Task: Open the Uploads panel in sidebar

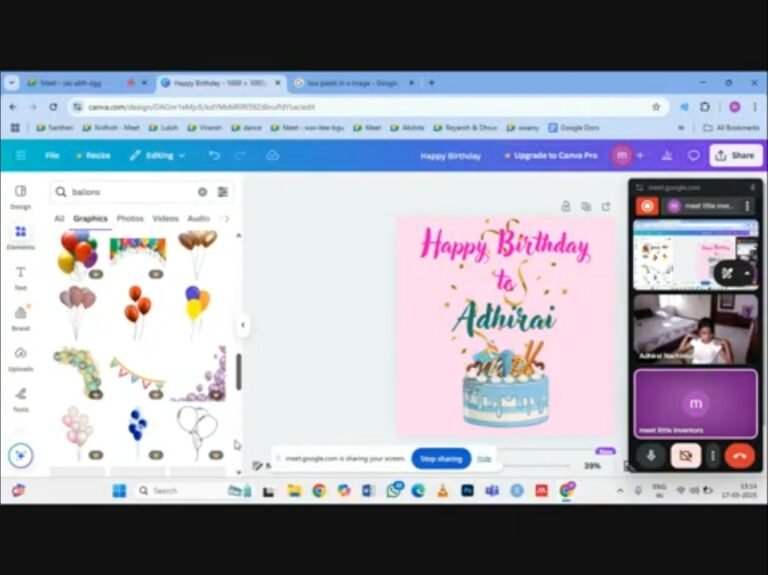Action: 20,358
